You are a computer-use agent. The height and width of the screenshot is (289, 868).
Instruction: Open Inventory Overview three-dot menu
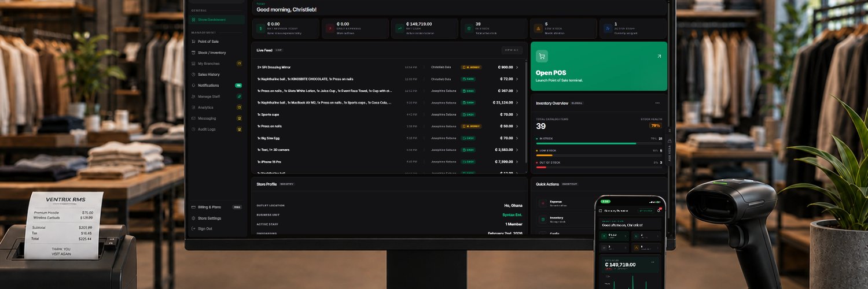(657, 103)
